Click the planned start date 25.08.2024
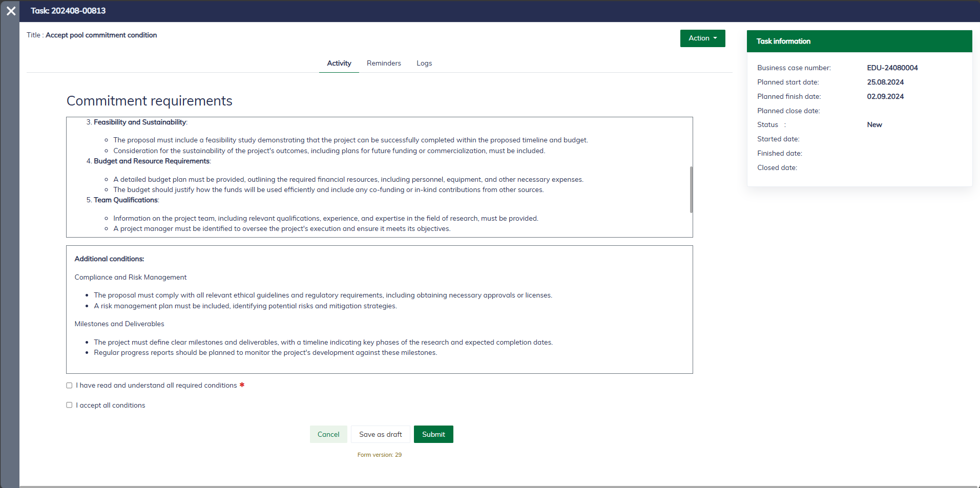Image resolution: width=980 pixels, height=488 pixels. coord(885,82)
